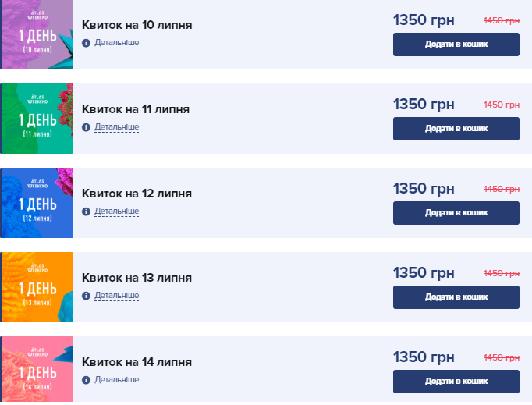Add 13 липня ticket to cart
The height and width of the screenshot is (405, 532).
click(456, 297)
